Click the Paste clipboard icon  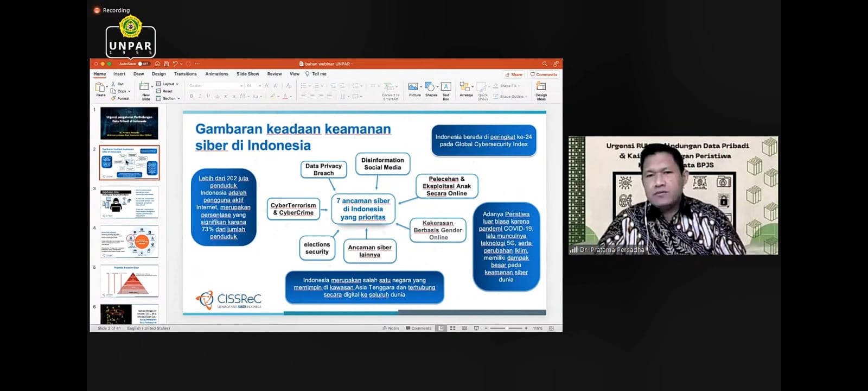coord(100,87)
